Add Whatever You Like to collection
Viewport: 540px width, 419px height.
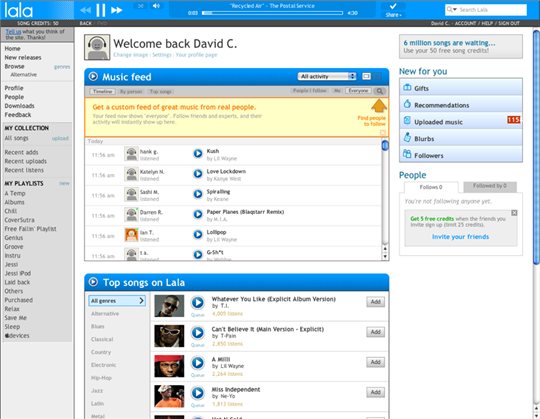(x=375, y=302)
